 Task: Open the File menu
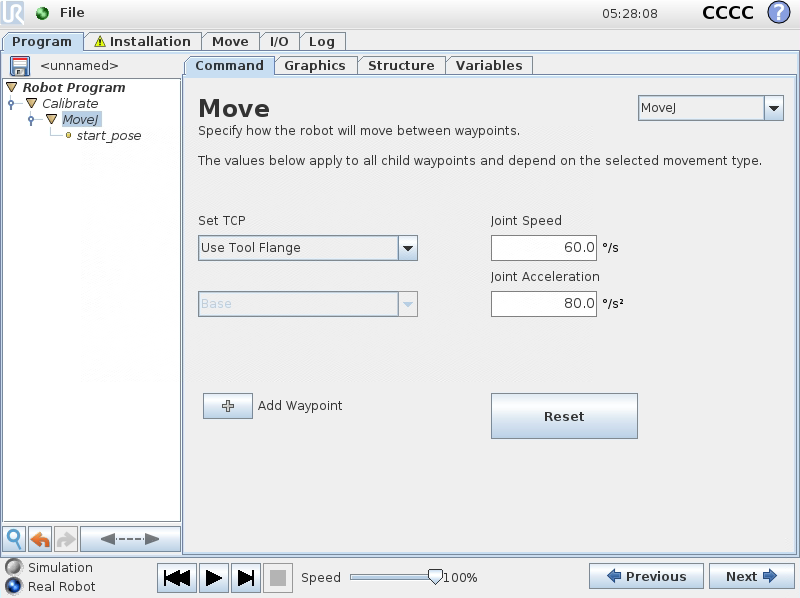tap(72, 13)
